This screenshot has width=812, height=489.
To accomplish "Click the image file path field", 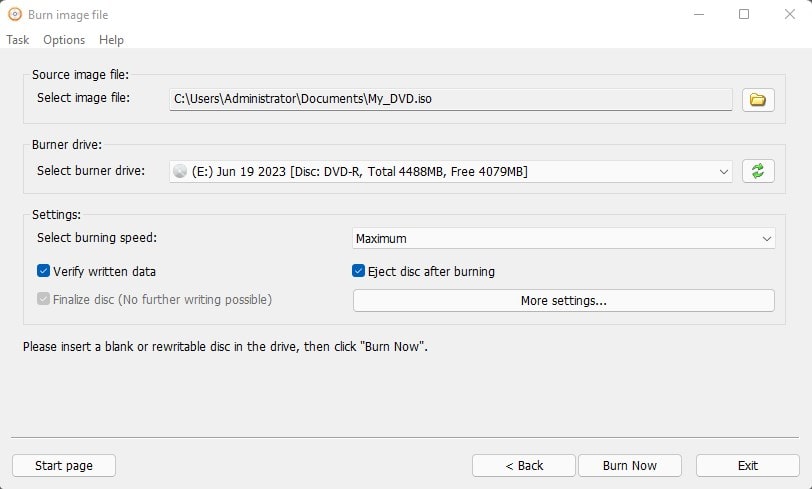I will point(450,99).
